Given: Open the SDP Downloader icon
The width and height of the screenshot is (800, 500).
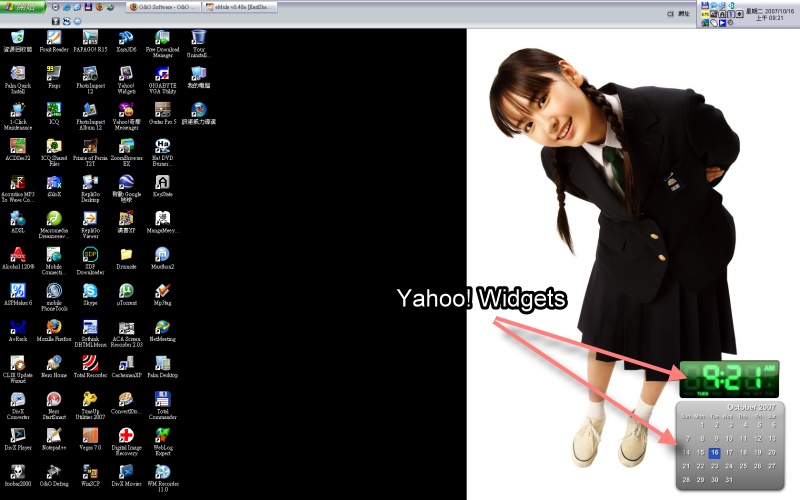Looking at the screenshot, I should 90,261.
